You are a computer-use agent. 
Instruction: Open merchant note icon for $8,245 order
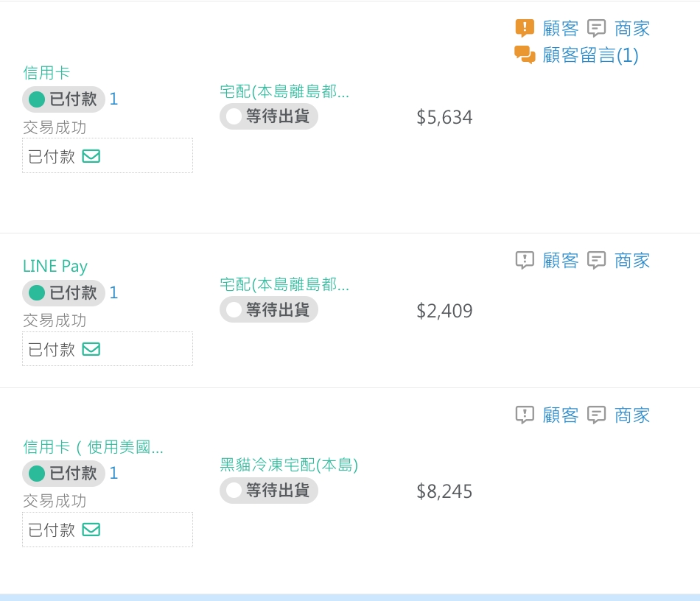coord(596,415)
